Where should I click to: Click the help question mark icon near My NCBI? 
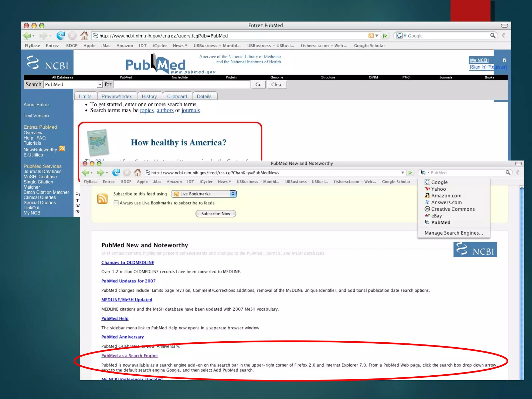504,60
